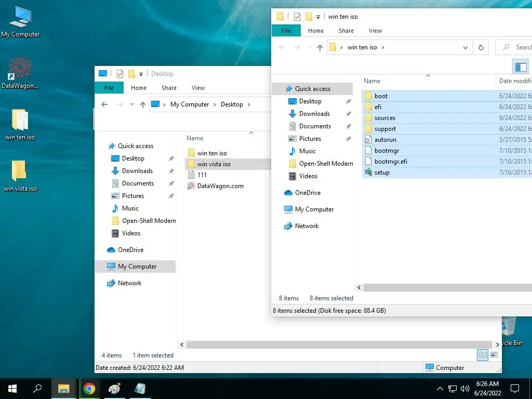
Task: Open Downloads in Desktop window sidebar
Action: [x=137, y=170]
